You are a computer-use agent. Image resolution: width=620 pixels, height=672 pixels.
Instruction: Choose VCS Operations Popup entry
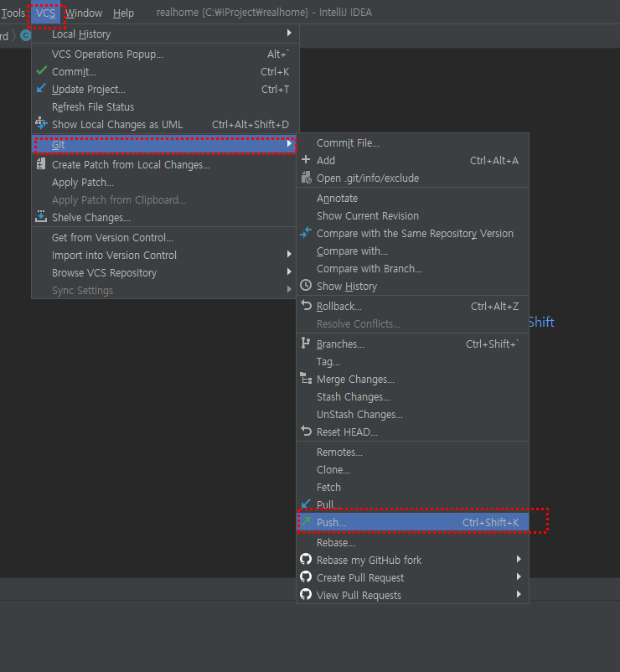coord(163,54)
